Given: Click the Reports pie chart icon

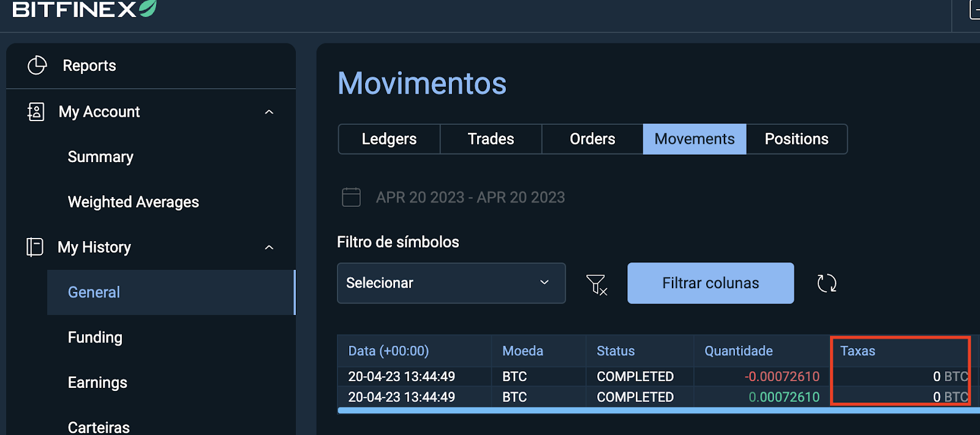Looking at the screenshot, I should 37,65.
